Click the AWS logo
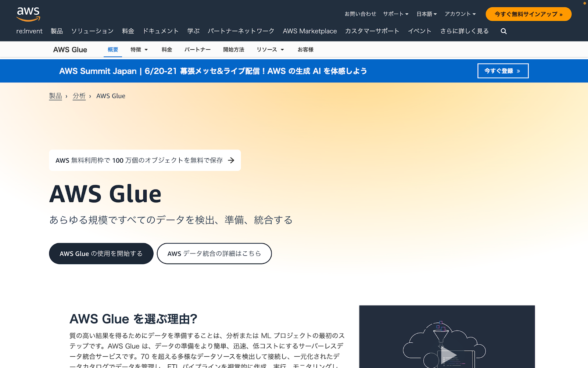The height and width of the screenshot is (368, 588). click(x=28, y=14)
